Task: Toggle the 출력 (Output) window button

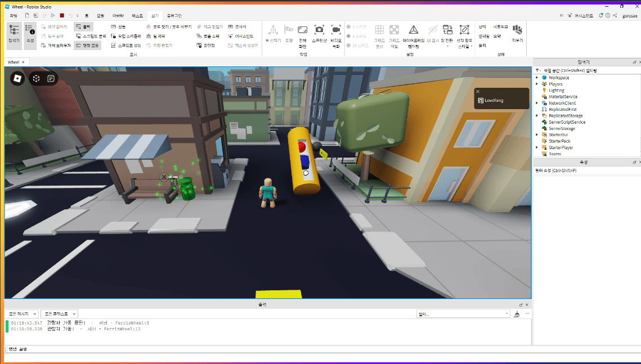Action: [x=83, y=26]
